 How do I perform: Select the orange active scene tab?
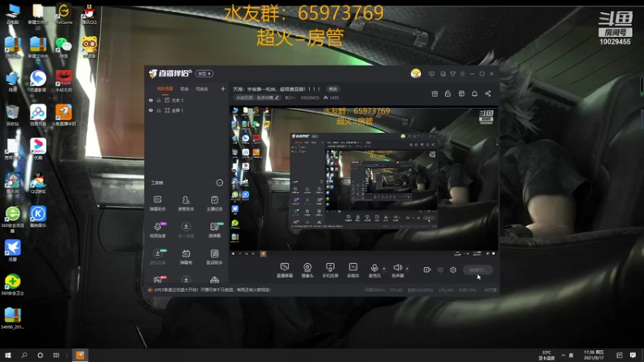pyautogui.click(x=165, y=89)
